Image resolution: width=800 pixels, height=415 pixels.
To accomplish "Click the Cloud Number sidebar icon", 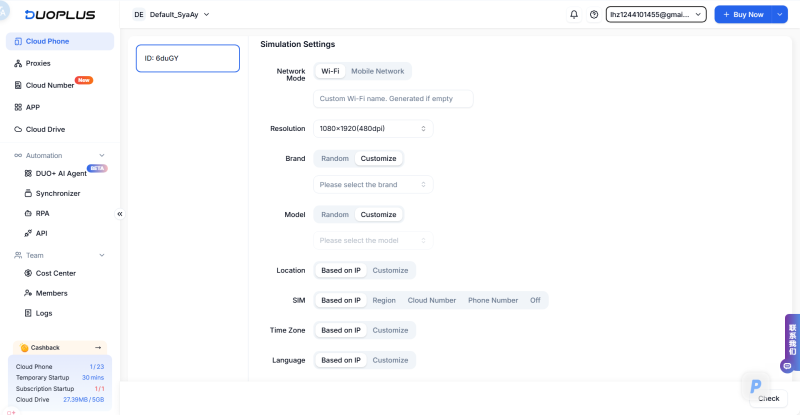I will [18, 85].
